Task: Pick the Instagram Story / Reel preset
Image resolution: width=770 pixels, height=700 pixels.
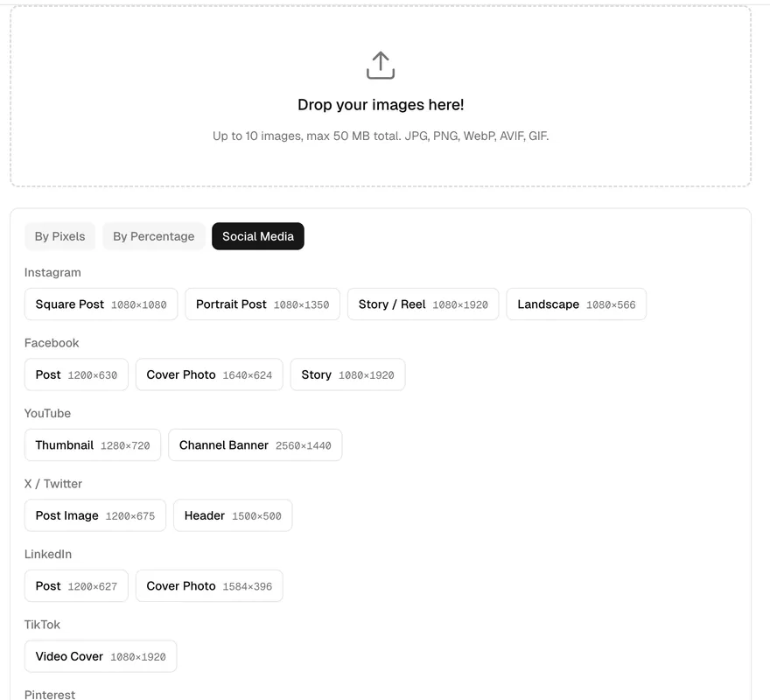Action: (x=423, y=304)
